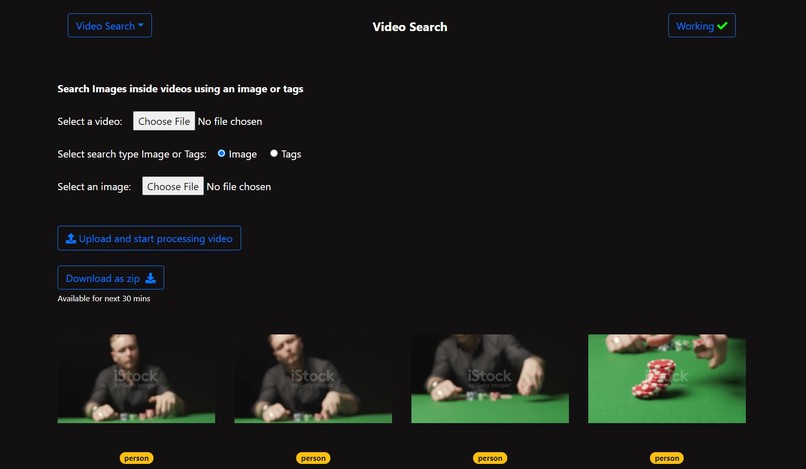
Task: Click 'Available for next 30 mins' text
Action: click(104, 299)
